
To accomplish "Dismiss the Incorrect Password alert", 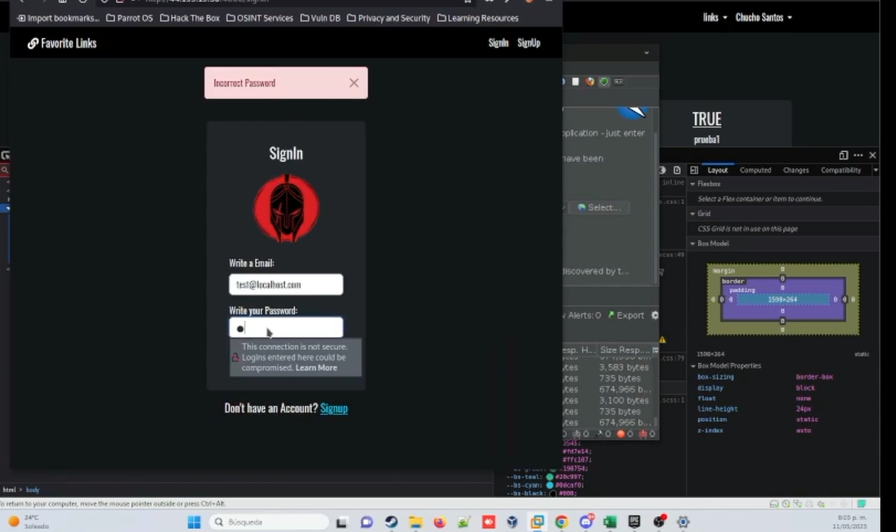I will point(353,83).
